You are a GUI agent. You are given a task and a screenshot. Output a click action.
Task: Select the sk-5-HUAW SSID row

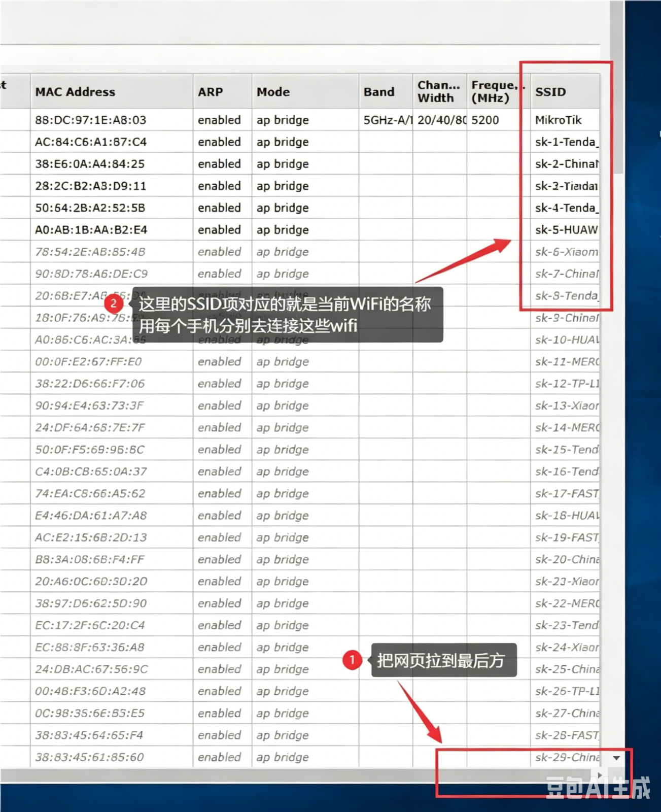coord(567,230)
